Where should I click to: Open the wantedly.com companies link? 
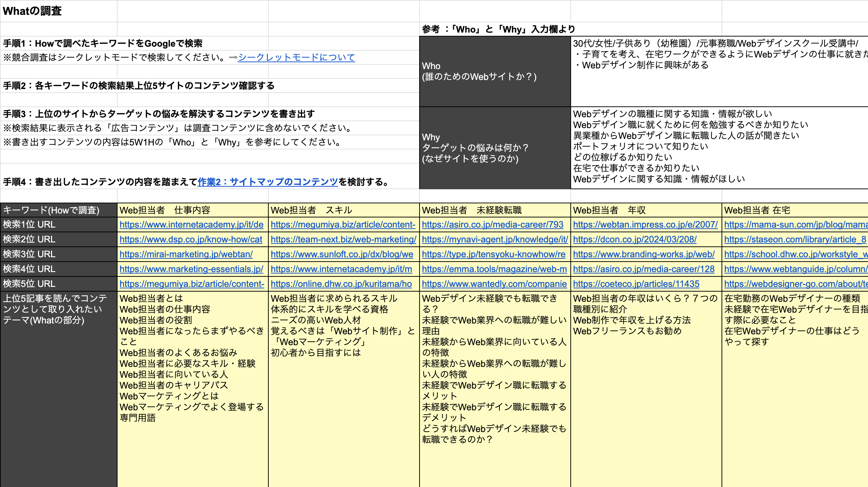click(x=493, y=284)
